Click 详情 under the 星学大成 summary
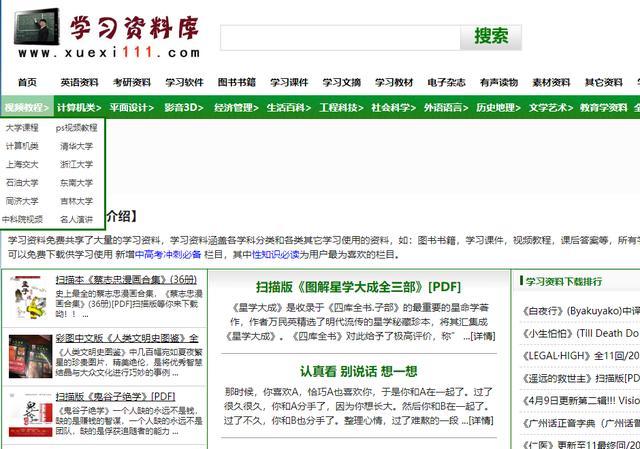The height and width of the screenshot is (449, 640). point(483,336)
